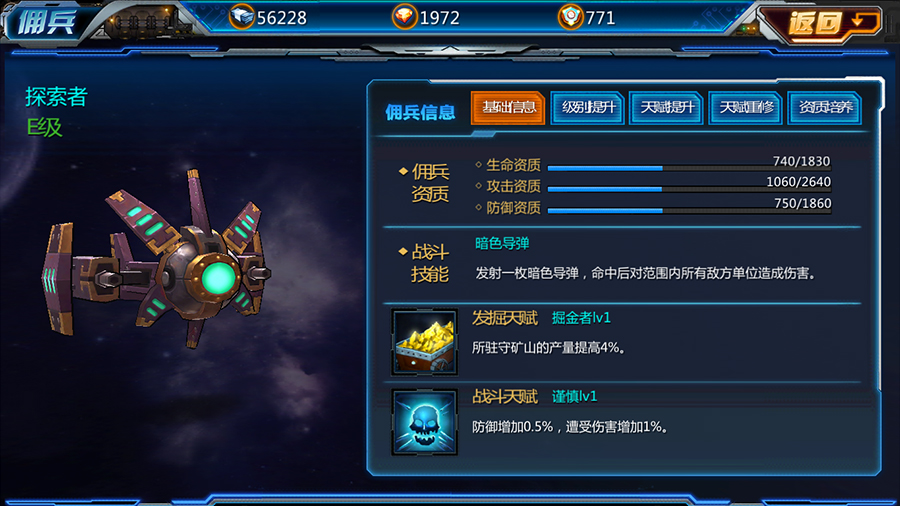Click the shield badge currency icon
900x506 pixels.
(x=571, y=17)
